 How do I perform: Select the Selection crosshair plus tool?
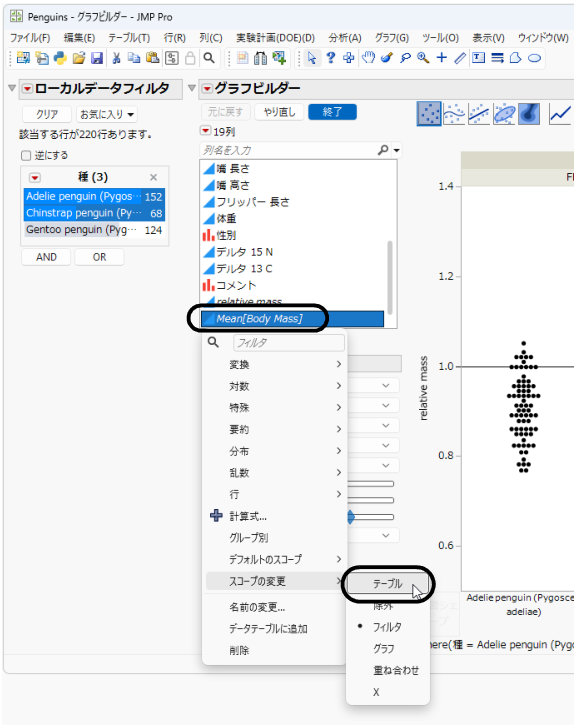[x=349, y=58]
